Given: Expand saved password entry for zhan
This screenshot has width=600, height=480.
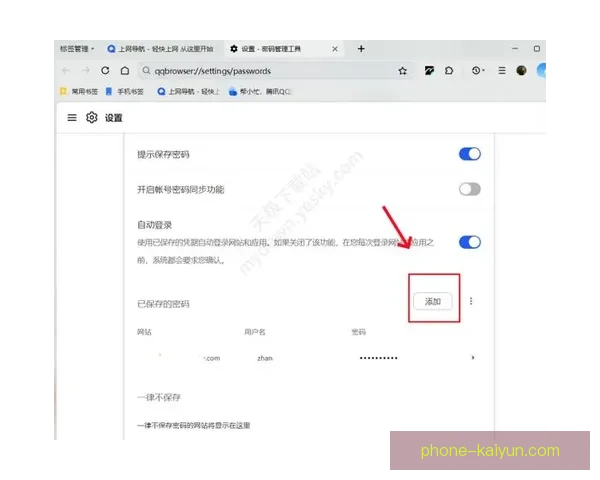Looking at the screenshot, I should [x=473, y=358].
